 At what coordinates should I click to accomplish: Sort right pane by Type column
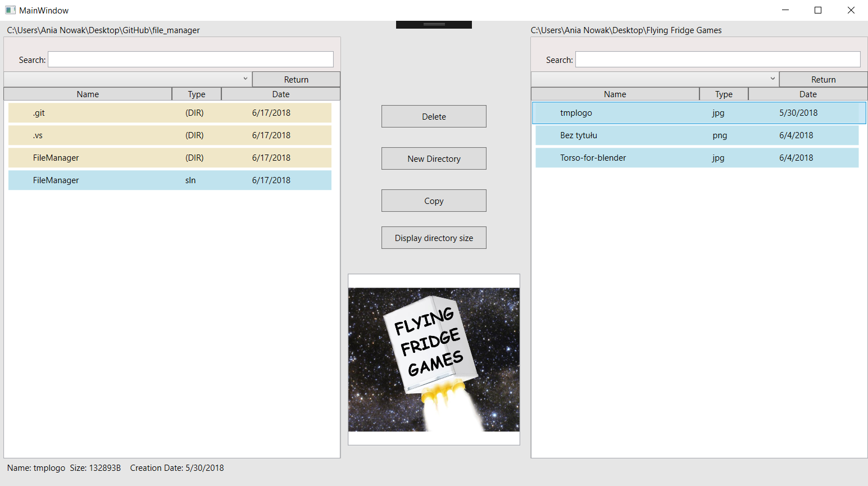click(724, 94)
